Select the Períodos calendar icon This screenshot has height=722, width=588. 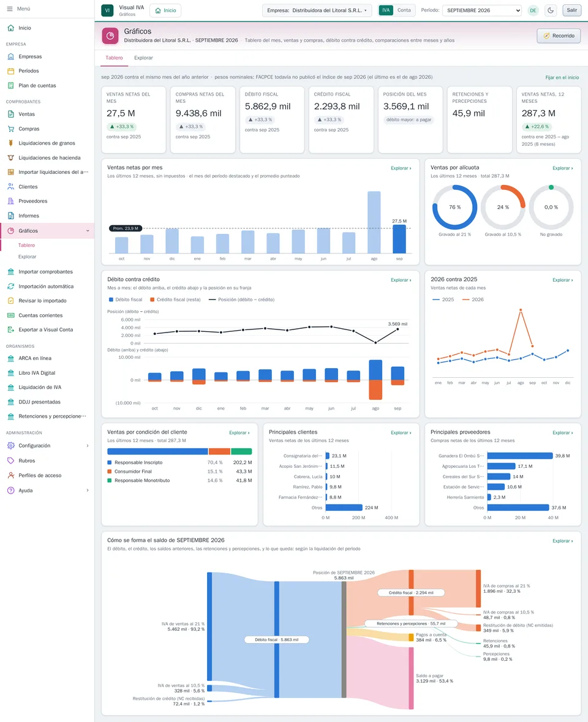pos(10,71)
